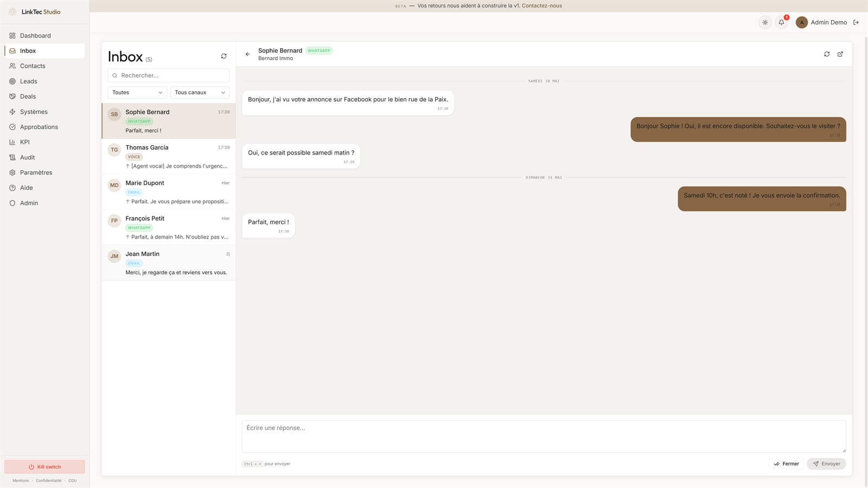
Task: Open the Dashboard page
Action: tap(44, 36)
